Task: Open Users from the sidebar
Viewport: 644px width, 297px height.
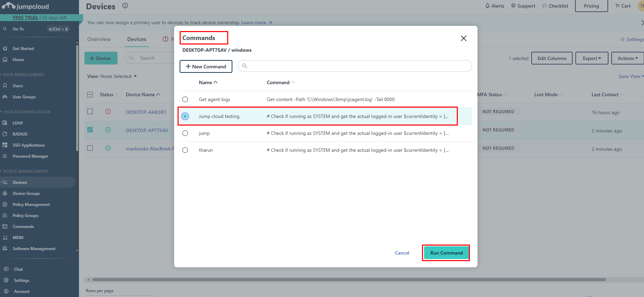Action: click(x=18, y=86)
